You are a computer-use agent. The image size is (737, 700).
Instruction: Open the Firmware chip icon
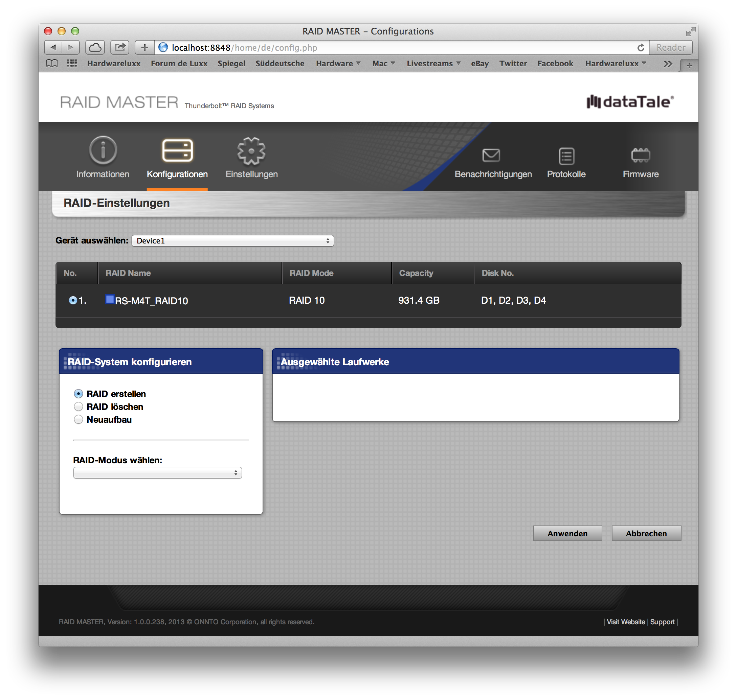(640, 155)
